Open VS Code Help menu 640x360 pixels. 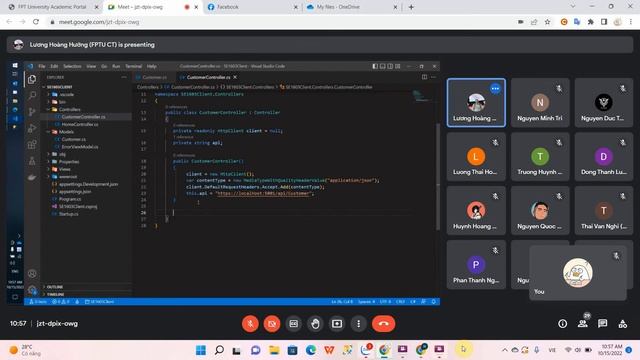click(x=151, y=66)
